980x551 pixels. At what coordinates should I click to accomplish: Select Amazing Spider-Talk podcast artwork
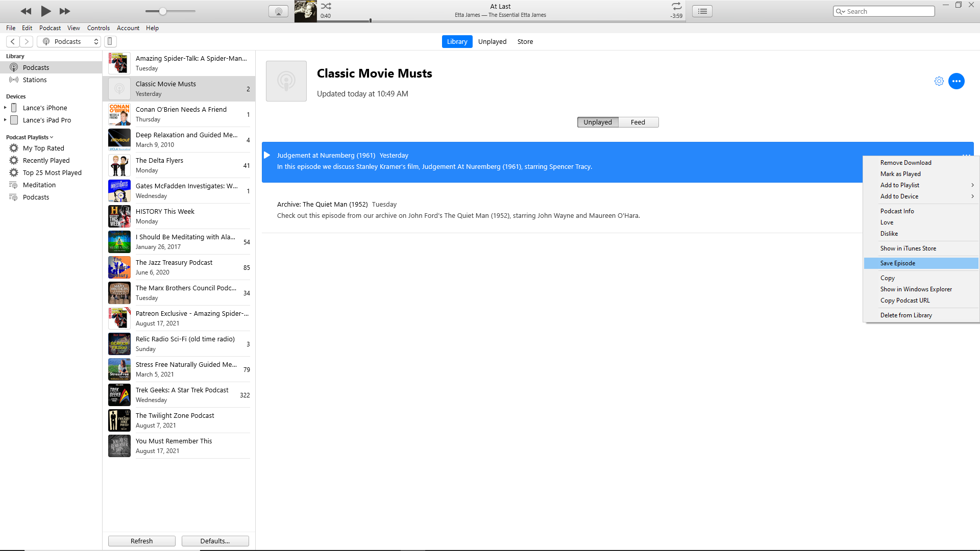click(x=119, y=63)
